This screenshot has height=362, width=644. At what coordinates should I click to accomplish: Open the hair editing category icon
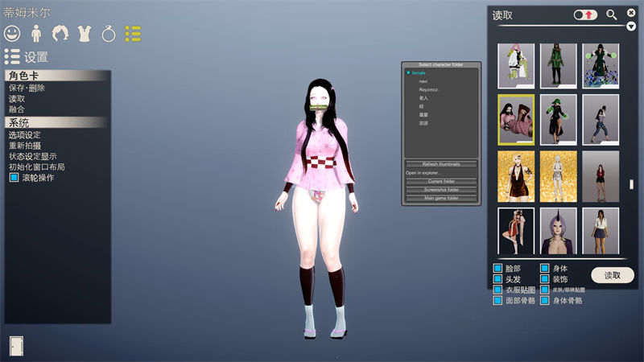click(x=60, y=34)
